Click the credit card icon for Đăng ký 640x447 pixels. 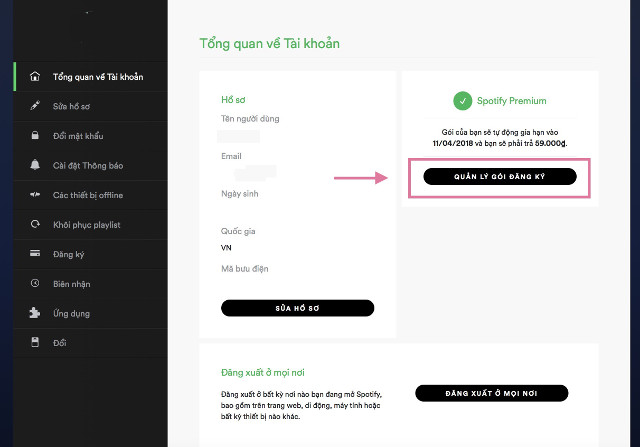(x=35, y=254)
